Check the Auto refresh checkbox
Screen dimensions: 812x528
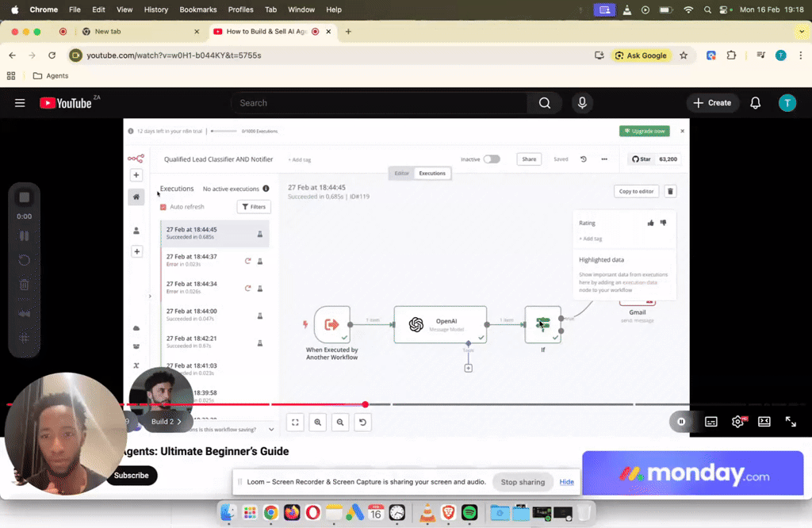pos(163,207)
